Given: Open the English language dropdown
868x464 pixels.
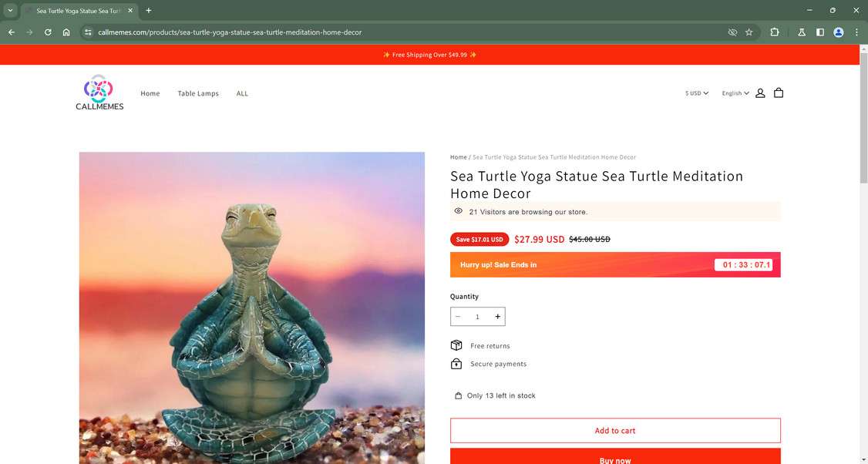Looking at the screenshot, I should click(x=735, y=93).
